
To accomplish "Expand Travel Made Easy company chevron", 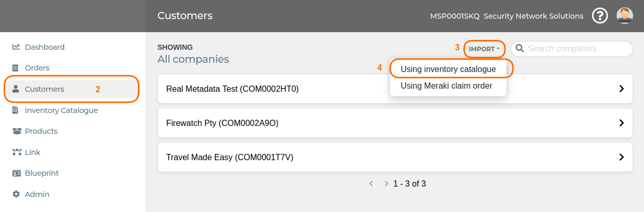I will (x=622, y=157).
